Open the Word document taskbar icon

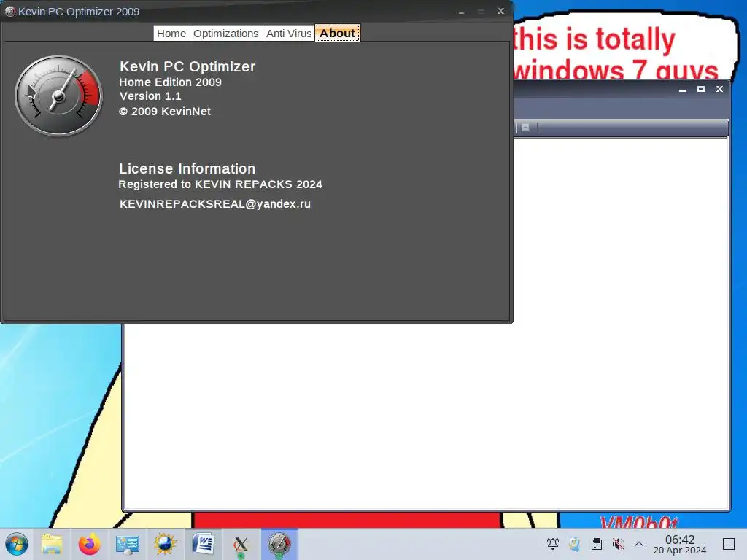(x=203, y=544)
